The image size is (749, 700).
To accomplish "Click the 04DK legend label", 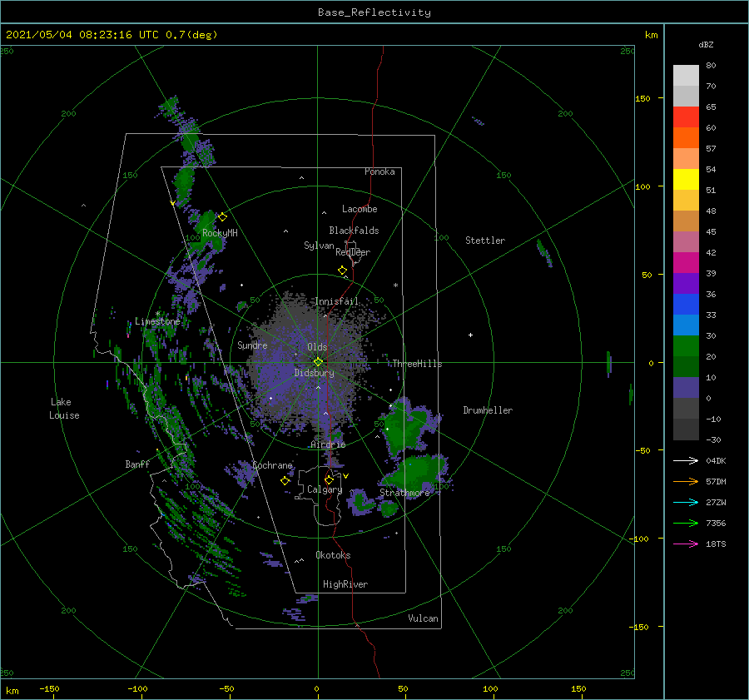I will pos(716,460).
